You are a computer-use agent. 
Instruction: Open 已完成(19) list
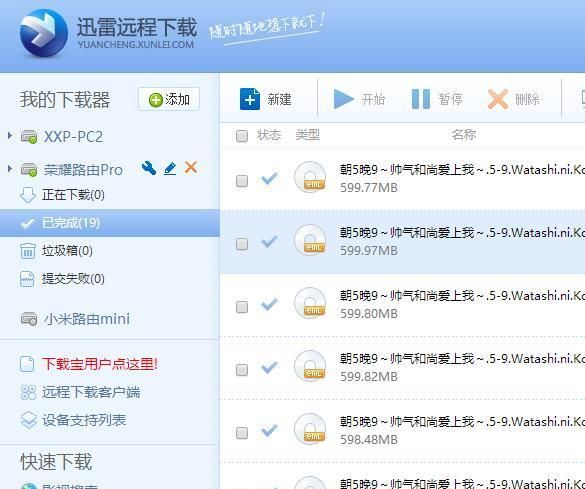tap(110, 223)
